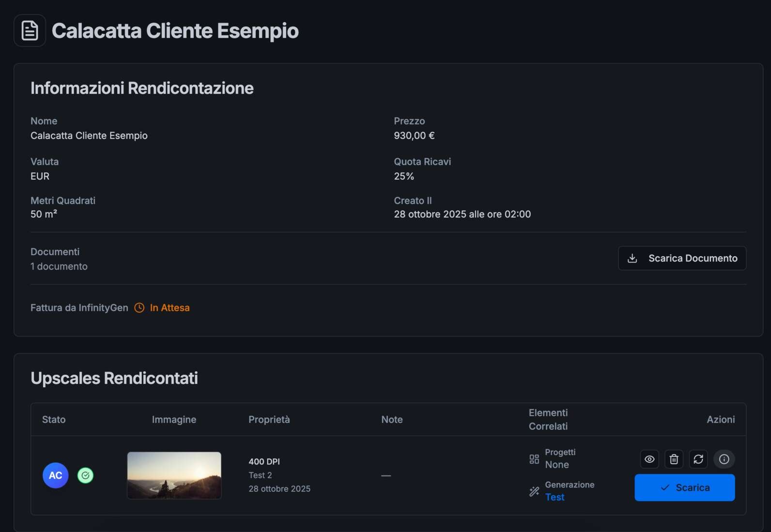Delete the upscale with the trash icon
771x532 pixels.
[x=674, y=459]
